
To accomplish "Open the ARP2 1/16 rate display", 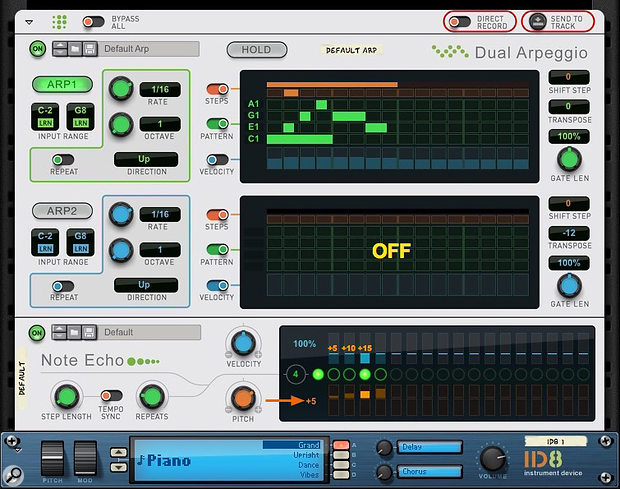I will click(160, 214).
